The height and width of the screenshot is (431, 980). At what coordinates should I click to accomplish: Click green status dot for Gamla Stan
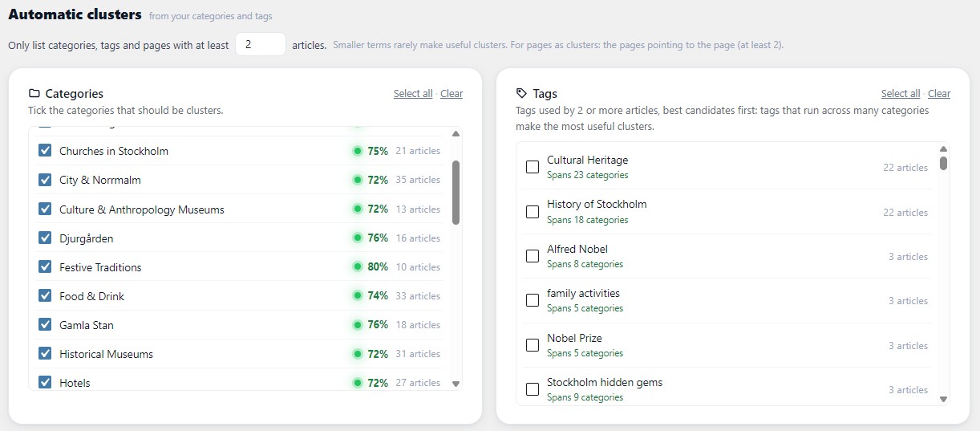point(358,324)
